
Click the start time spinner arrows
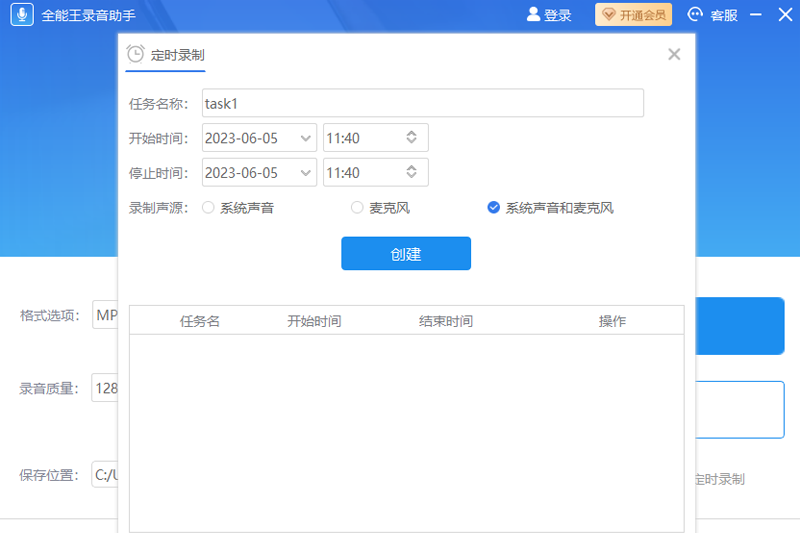[411, 138]
